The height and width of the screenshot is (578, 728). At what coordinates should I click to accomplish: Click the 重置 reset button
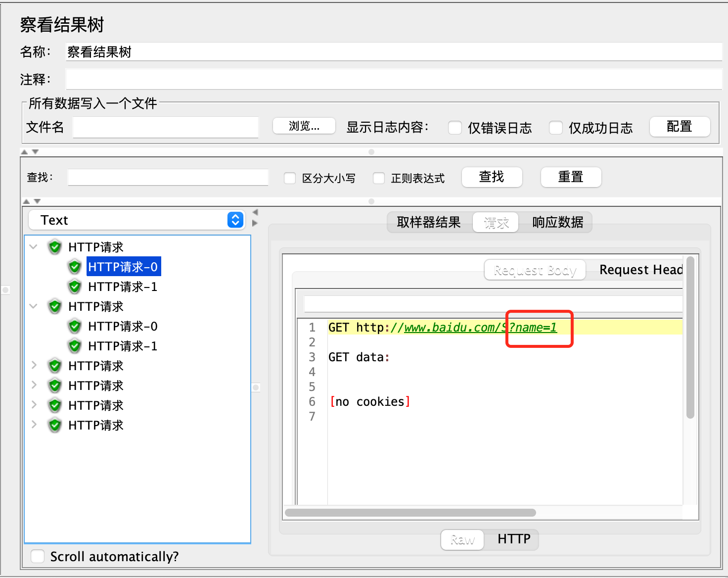point(571,177)
